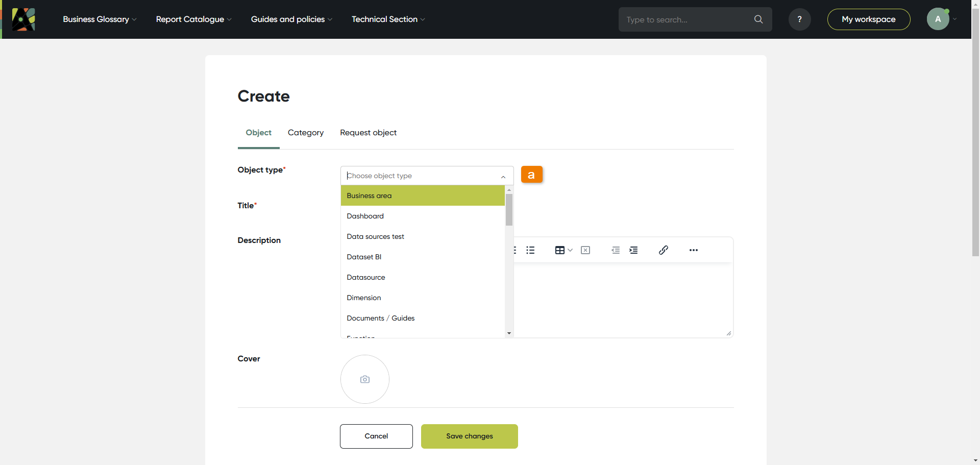
Task: Expand the Business Glossary menu
Action: (x=100, y=19)
